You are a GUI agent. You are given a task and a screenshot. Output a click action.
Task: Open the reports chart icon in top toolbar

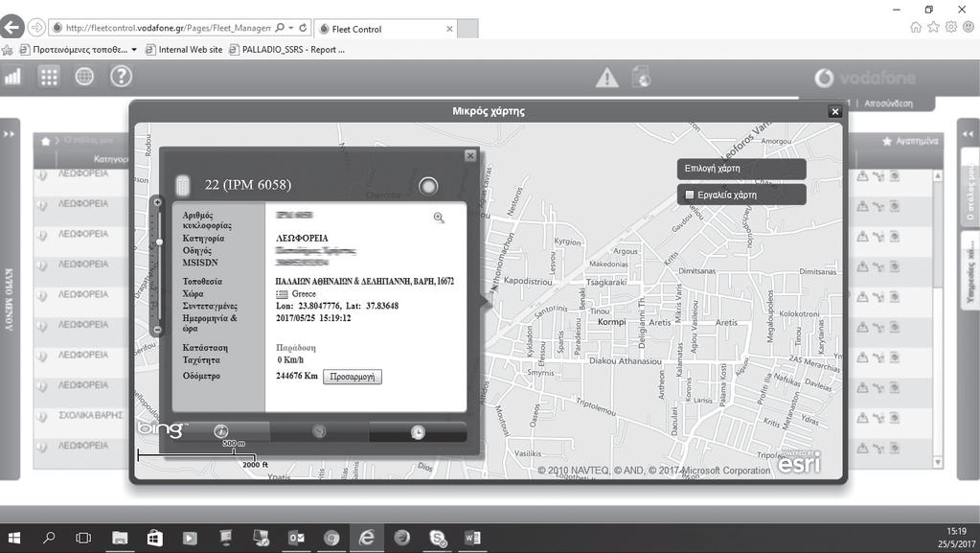click(12, 77)
